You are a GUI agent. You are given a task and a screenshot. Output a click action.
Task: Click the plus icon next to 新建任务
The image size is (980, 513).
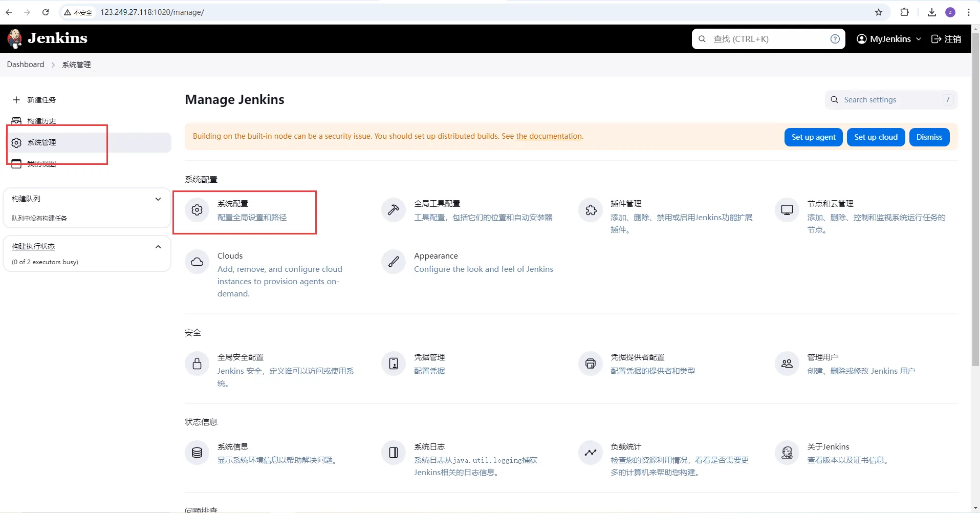(x=16, y=100)
